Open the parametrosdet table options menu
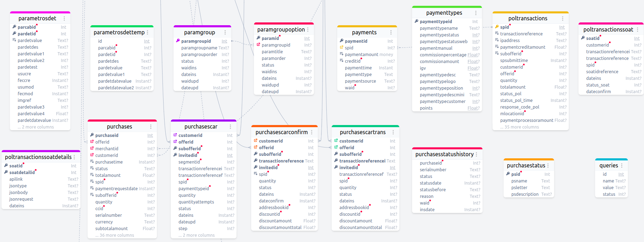Screen dimensions: 644x242 [x=64, y=19]
